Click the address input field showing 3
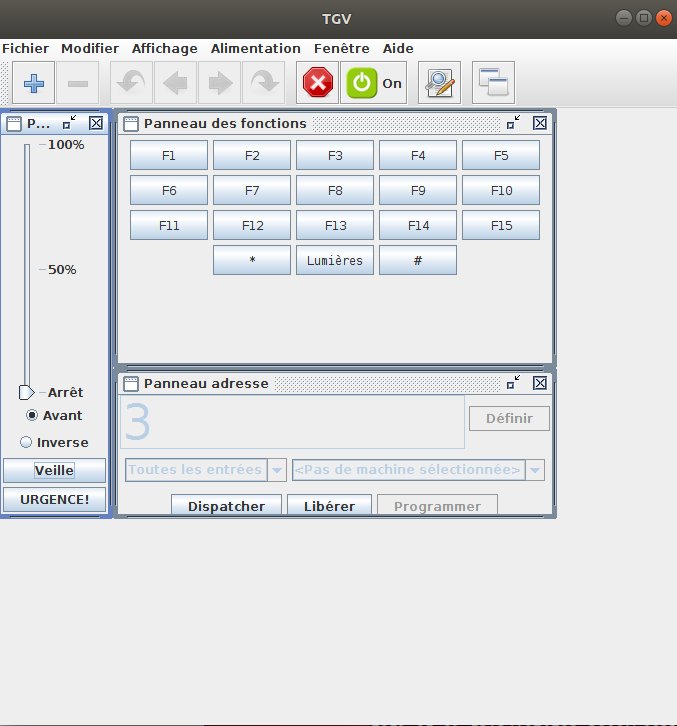 coord(292,422)
